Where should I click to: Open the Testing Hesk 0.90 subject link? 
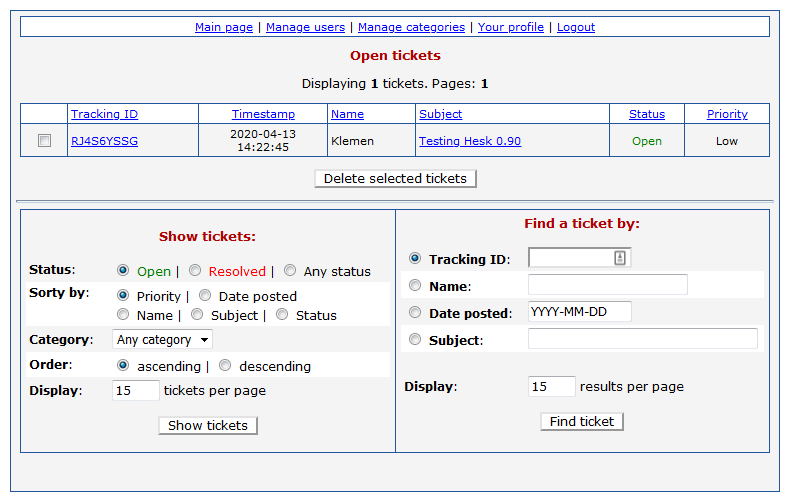point(469,141)
